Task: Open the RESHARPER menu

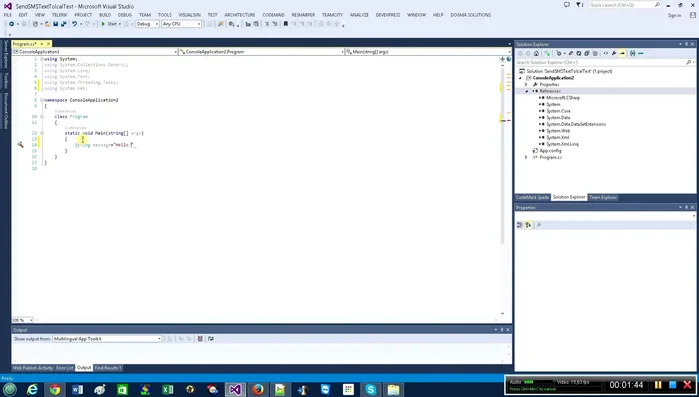Action: pos(303,15)
